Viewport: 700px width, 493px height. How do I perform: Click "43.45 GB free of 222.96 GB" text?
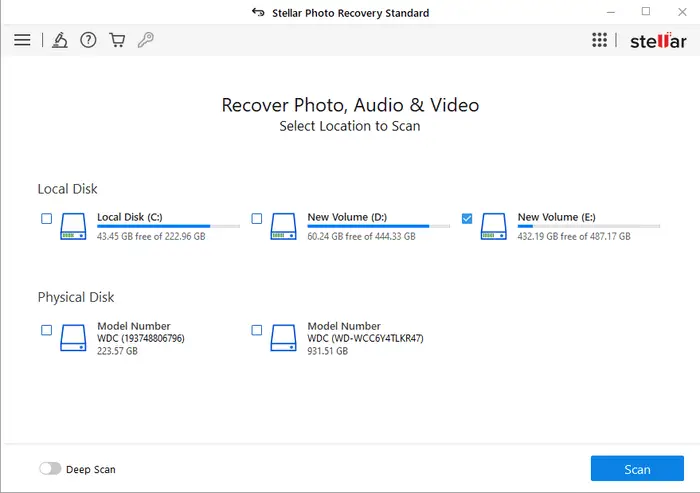coord(151,236)
